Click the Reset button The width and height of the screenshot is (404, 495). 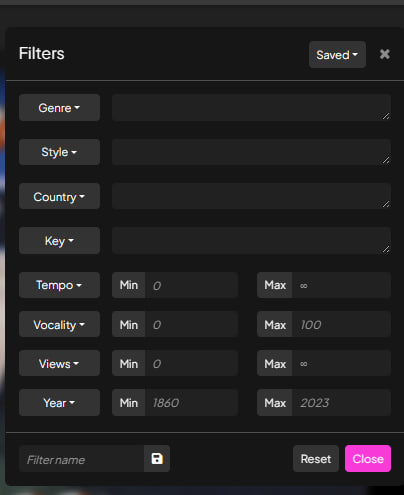click(316, 459)
